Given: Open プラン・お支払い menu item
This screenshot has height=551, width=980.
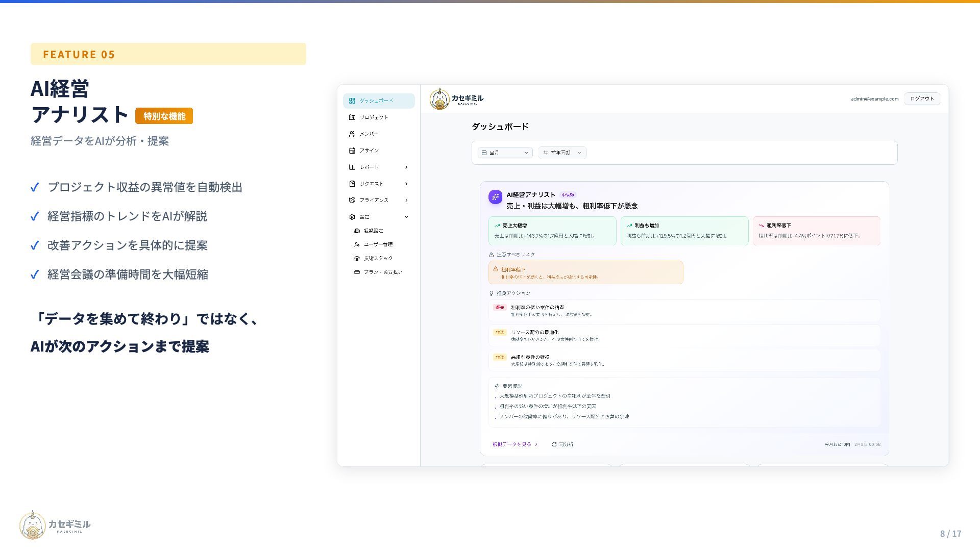Looking at the screenshot, I should coord(382,272).
